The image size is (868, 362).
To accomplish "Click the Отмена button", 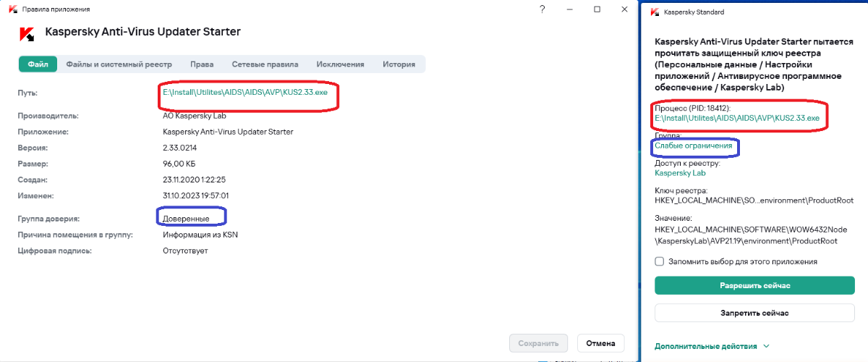I will [x=600, y=343].
